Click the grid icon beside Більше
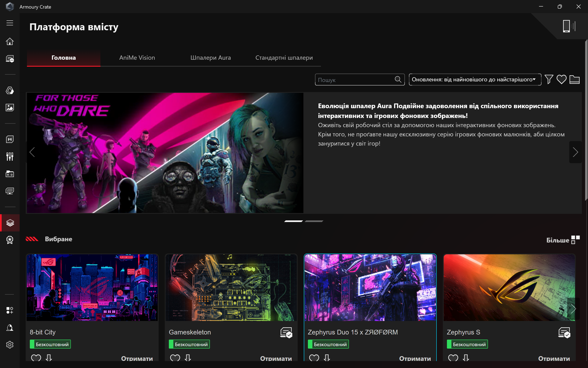 click(575, 240)
